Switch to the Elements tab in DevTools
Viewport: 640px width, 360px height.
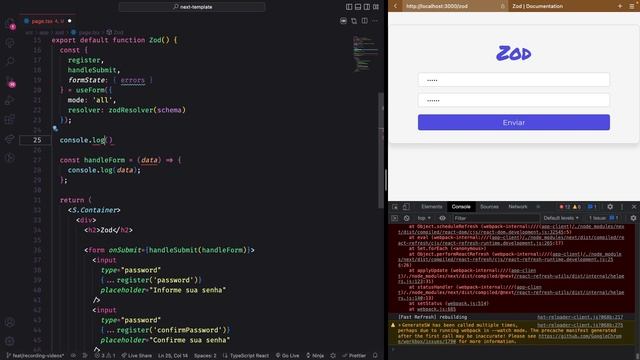(x=431, y=207)
